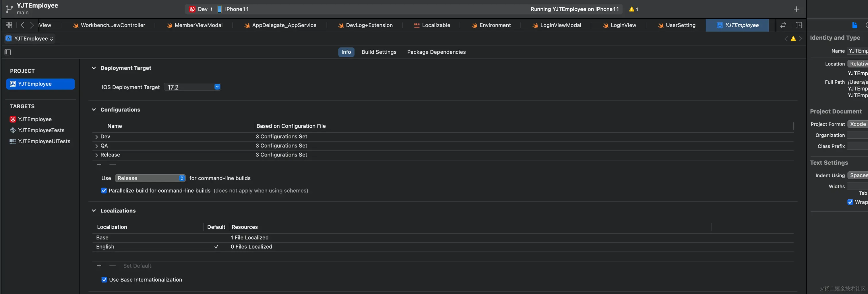Expand the QA configuration row
The height and width of the screenshot is (294, 868).
click(96, 146)
